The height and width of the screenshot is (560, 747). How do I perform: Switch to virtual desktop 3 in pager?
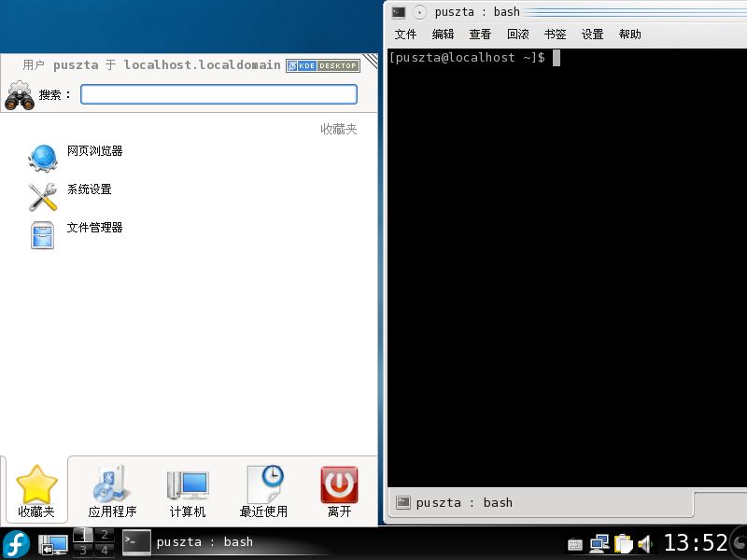(x=83, y=551)
